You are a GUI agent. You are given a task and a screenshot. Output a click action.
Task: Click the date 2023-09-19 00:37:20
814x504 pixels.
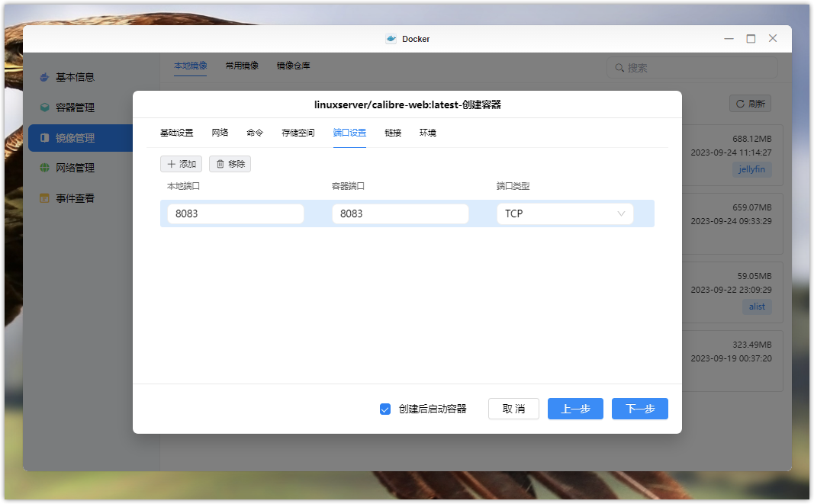pos(732,358)
